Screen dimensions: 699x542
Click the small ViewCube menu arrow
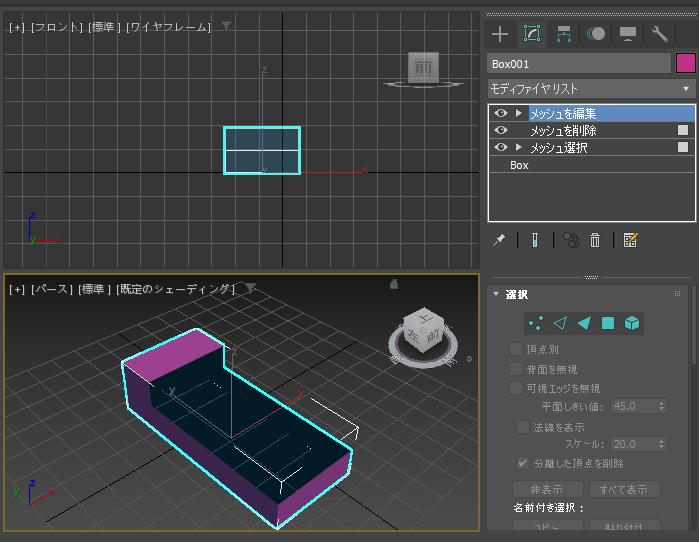click(469, 359)
